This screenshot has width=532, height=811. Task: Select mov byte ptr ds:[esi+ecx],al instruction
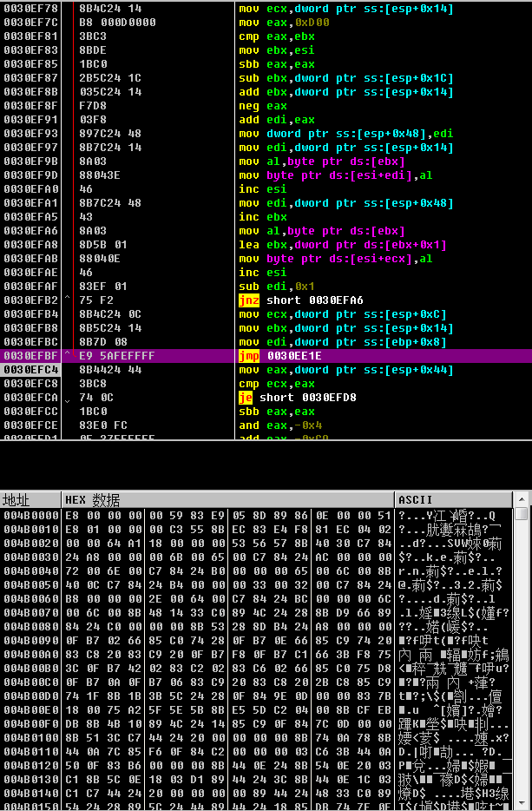pos(336,259)
